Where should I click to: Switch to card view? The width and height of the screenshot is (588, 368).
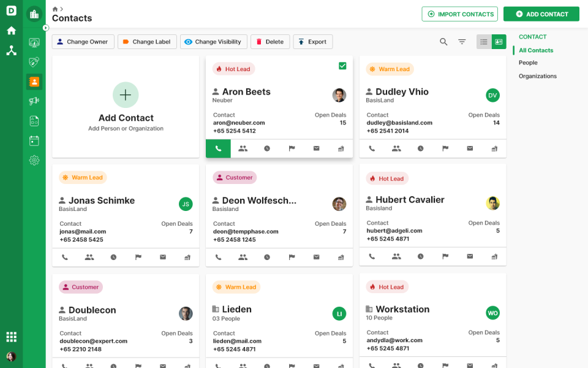499,42
